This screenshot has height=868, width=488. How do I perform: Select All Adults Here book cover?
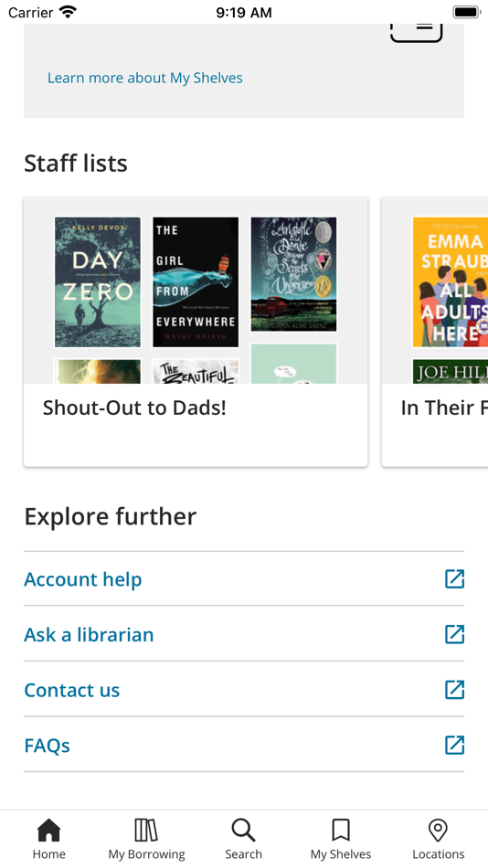tap(450, 282)
